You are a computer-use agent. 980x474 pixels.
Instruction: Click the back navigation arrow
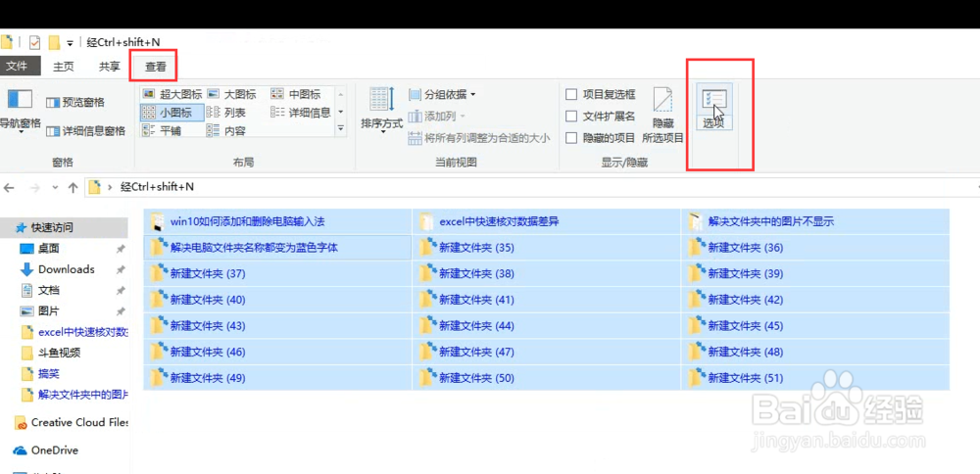[x=9, y=187]
